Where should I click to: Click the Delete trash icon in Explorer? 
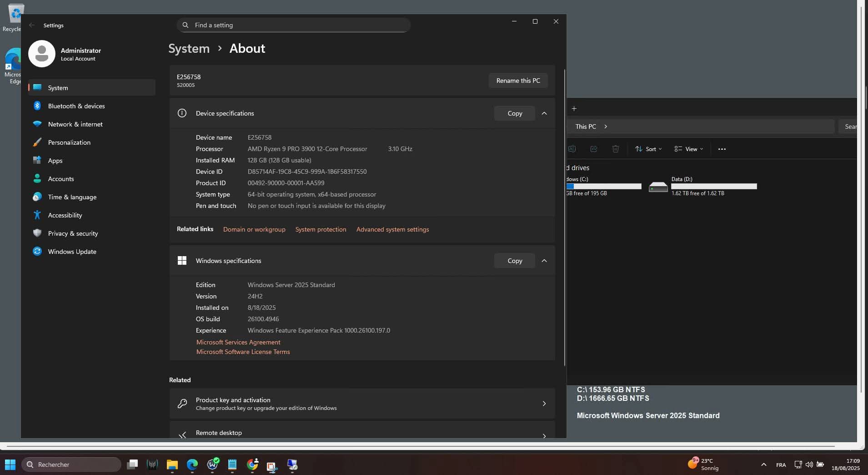click(x=616, y=149)
